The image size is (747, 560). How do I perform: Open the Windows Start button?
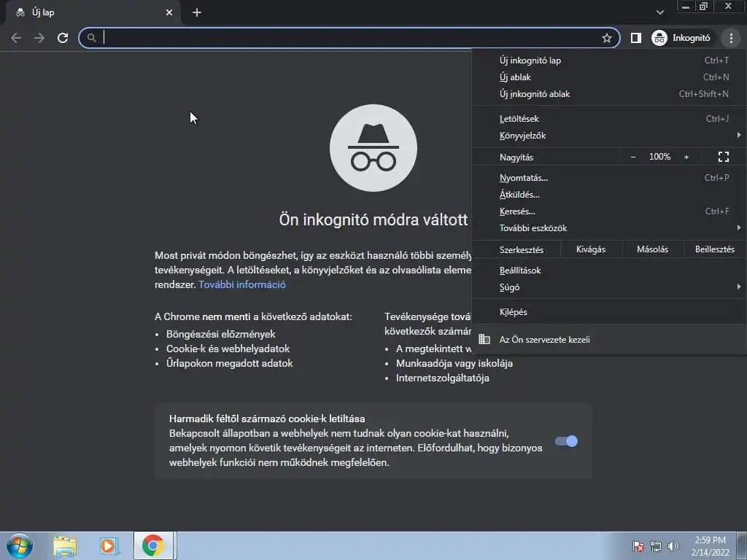tap(20, 545)
